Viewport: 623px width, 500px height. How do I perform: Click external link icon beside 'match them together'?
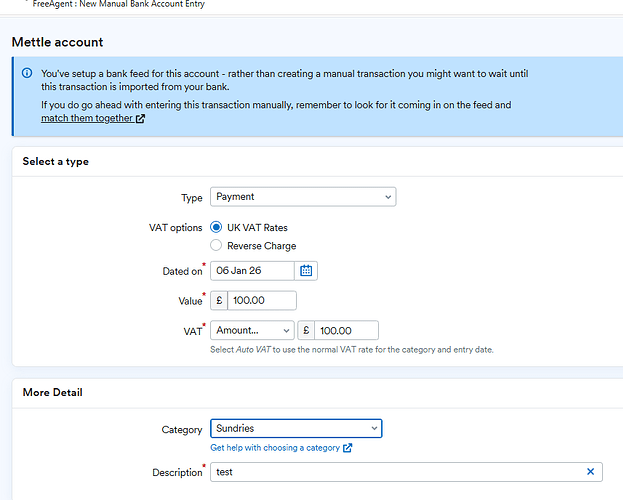140,119
